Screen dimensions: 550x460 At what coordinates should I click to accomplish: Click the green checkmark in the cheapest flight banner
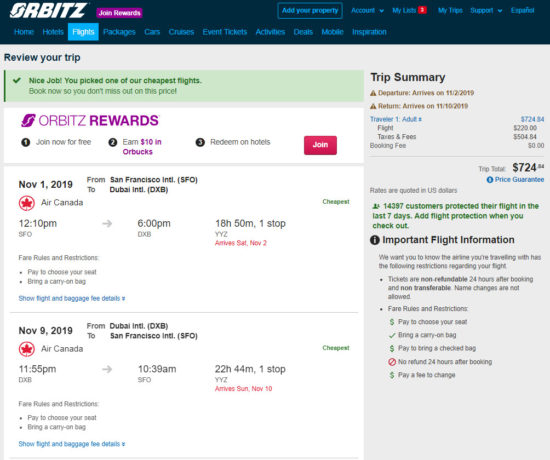pos(16,80)
